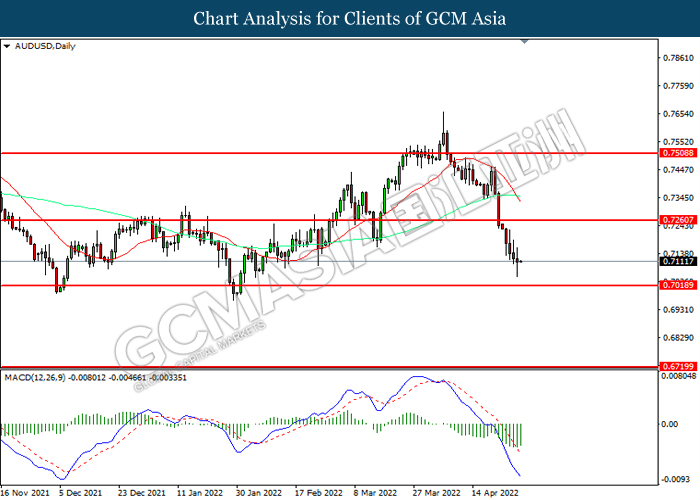Click the 8 Mar 2022 date label

375,493
